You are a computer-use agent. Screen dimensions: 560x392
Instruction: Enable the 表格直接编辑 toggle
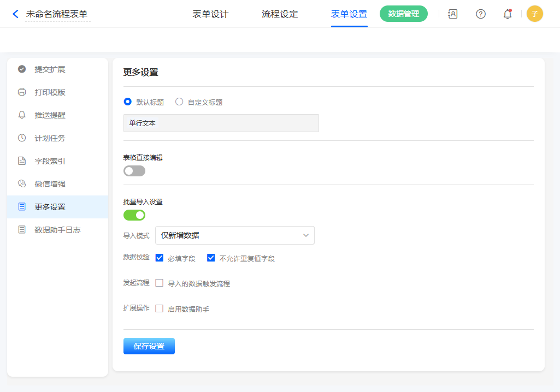tap(134, 171)
